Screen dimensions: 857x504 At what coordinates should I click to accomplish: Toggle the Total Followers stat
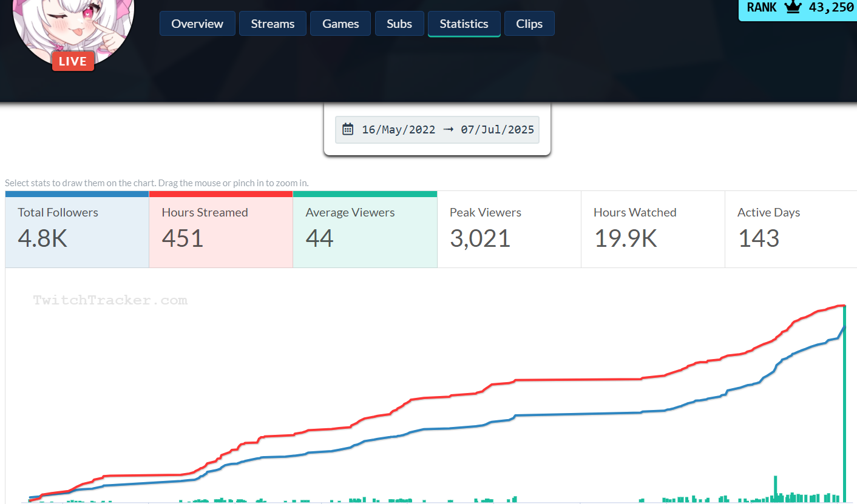coord(77,229)
